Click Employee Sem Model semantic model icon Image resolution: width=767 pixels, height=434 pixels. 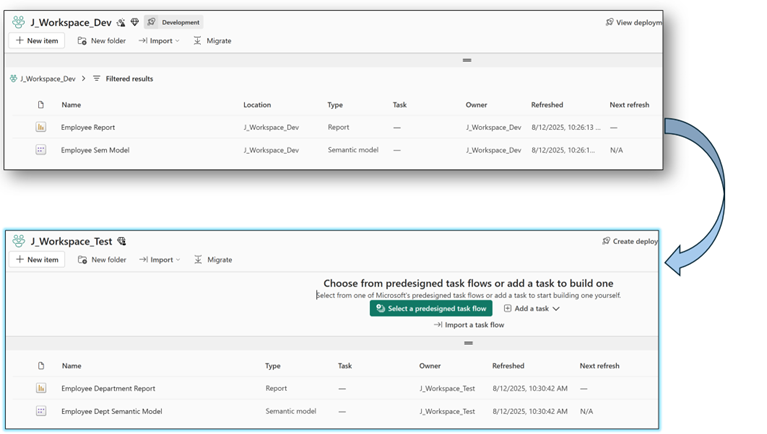click(41, 150)
